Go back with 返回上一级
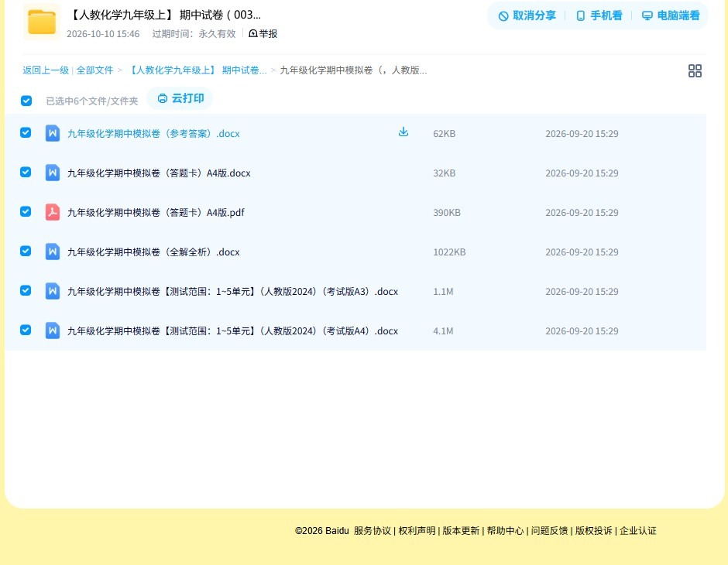728x565 pixels. click(x=46, y=70)
